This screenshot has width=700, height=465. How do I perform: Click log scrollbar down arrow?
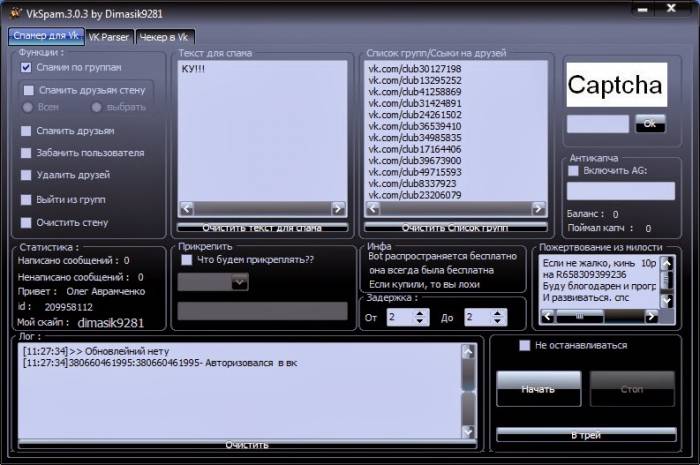point(468,432)
